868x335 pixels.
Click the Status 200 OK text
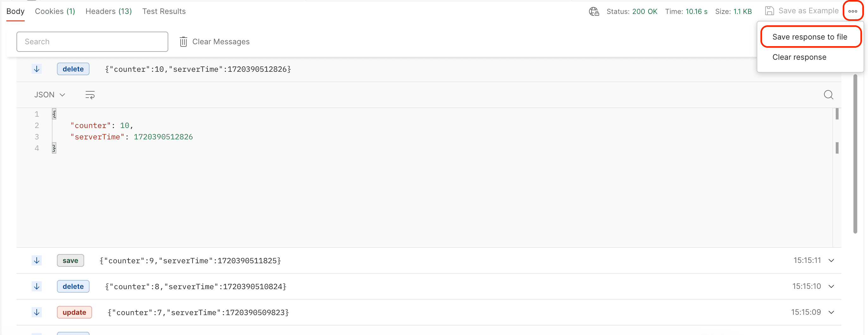(632, 11)
